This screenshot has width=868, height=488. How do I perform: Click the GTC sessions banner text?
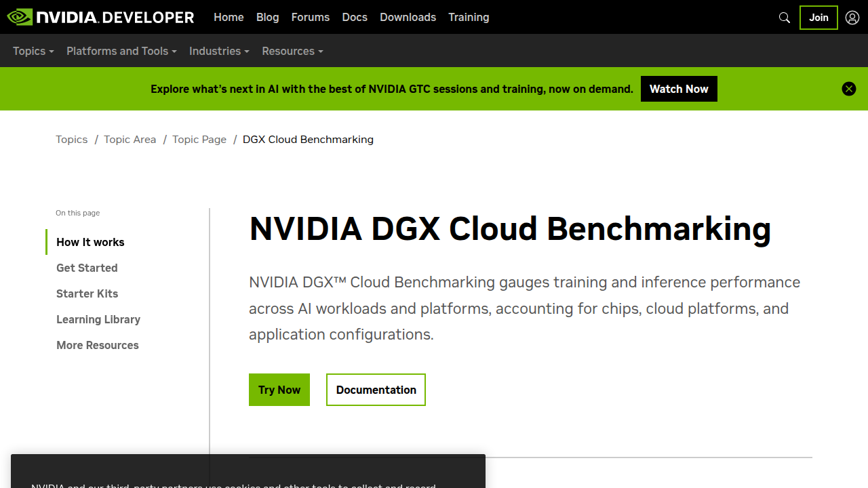tap(392, 89)
